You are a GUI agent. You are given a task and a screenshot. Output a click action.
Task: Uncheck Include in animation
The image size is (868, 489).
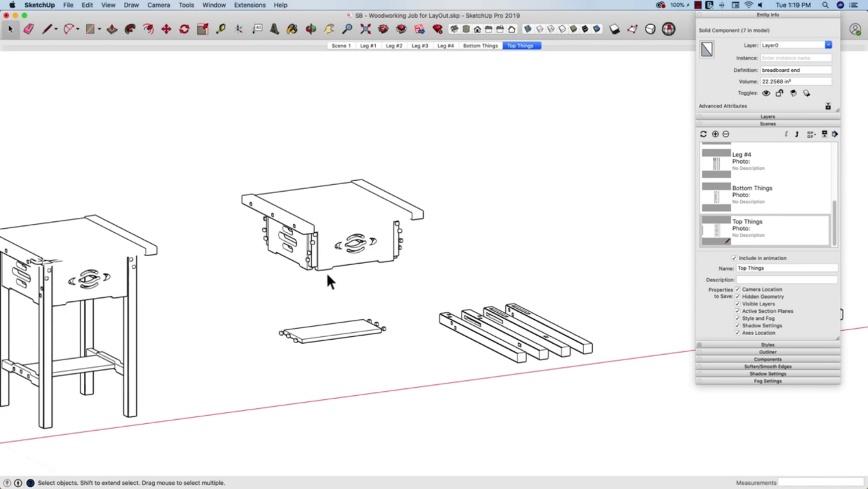tap(734, 258)
